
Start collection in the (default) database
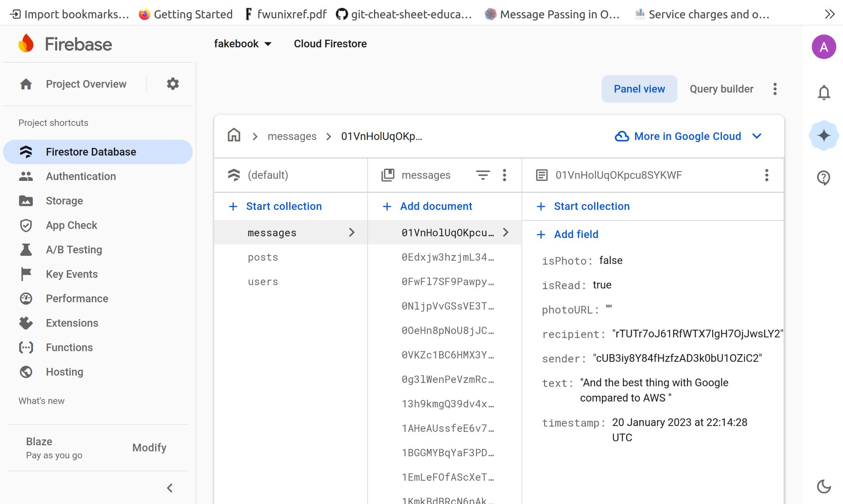(275, 206)
